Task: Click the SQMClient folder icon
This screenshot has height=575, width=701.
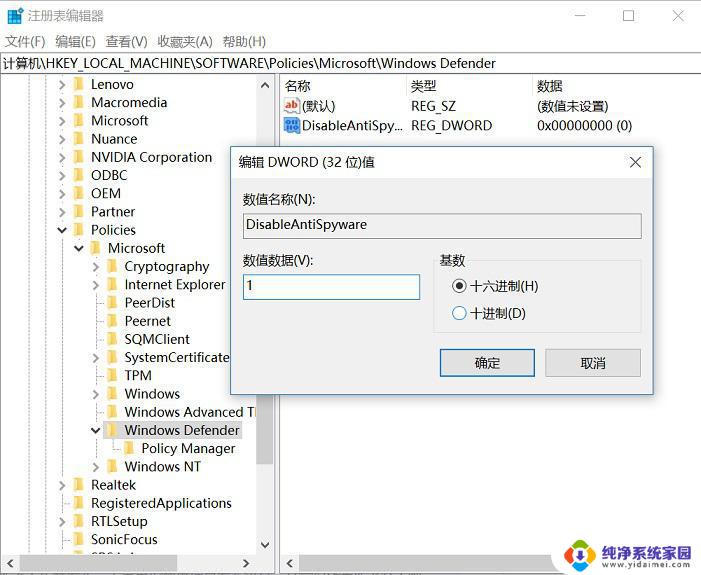Action: pos(112,339)
